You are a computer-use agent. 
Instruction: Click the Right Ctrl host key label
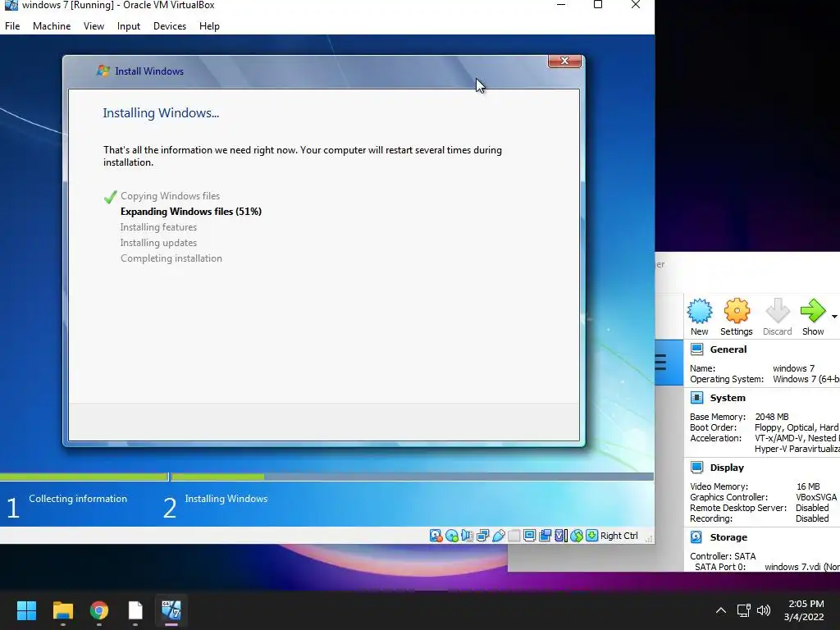(x=619, y=536)
